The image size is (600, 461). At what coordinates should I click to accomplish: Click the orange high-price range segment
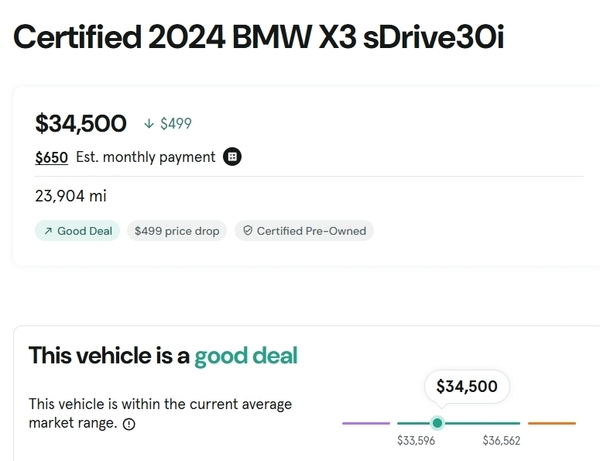[552, 423]
